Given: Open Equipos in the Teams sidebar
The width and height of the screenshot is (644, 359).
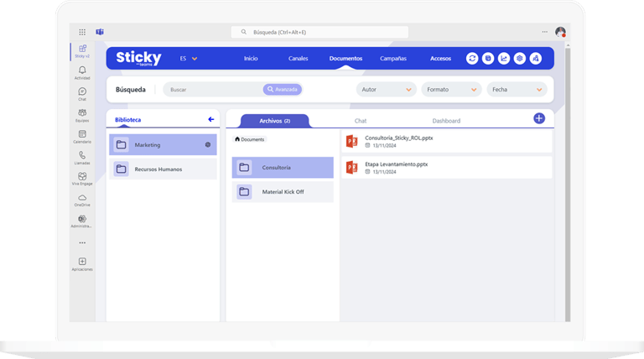Looking at the screenshot, I should [x=82, y=116].
